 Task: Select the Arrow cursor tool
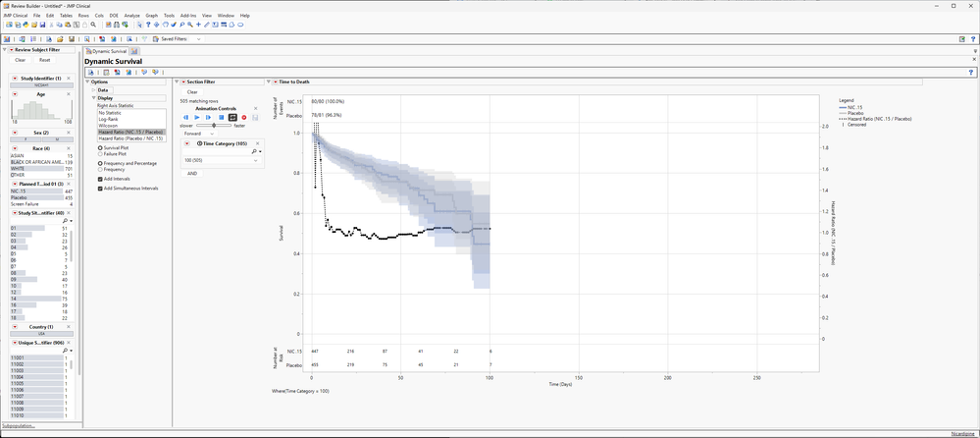click(140, 25)
